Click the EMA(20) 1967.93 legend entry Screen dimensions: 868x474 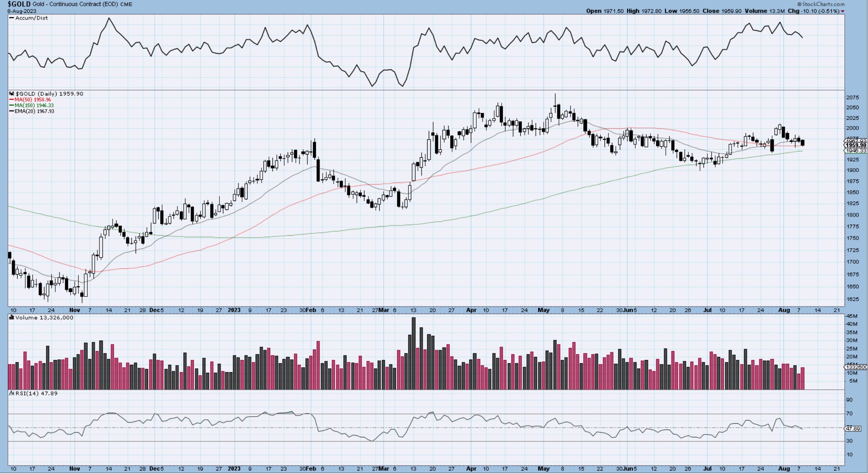tap(34, 112)
